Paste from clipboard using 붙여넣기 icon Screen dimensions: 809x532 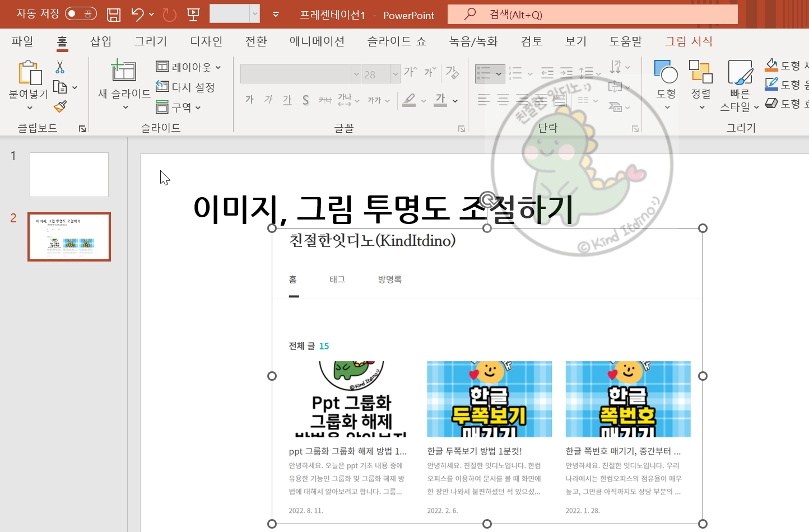(30, 73)
